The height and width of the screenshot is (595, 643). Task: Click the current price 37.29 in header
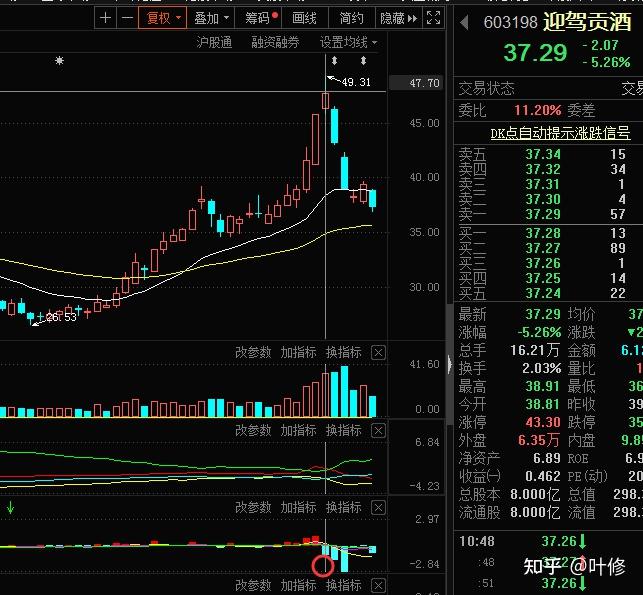coord(535,53)
